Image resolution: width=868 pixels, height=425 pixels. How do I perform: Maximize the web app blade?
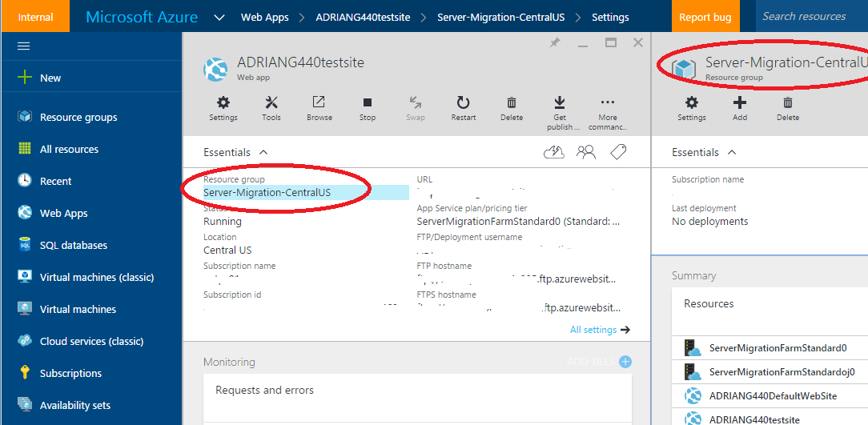[x=611, y=42]
